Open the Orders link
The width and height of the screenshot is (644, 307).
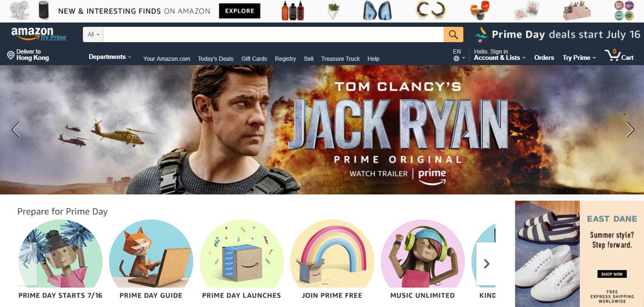(544, 57)
